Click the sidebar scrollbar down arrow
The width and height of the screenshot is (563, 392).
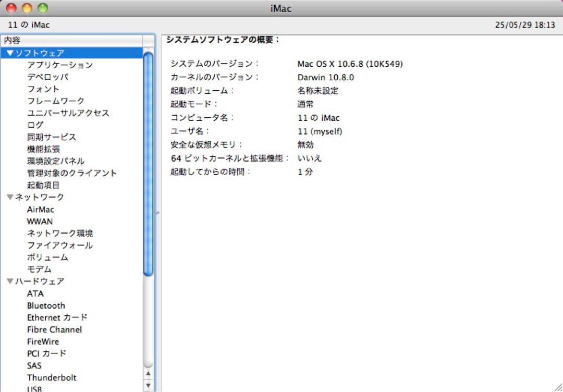[148, 384]
